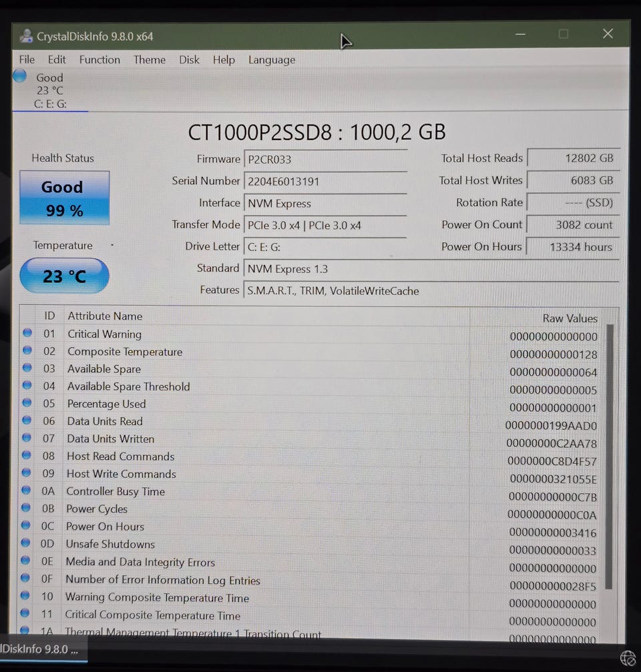Image resolution: width=641 pixels, height=672 pixels.
Task: Click the status dot for Host Read Commands
Action: (x=27, y=454)
